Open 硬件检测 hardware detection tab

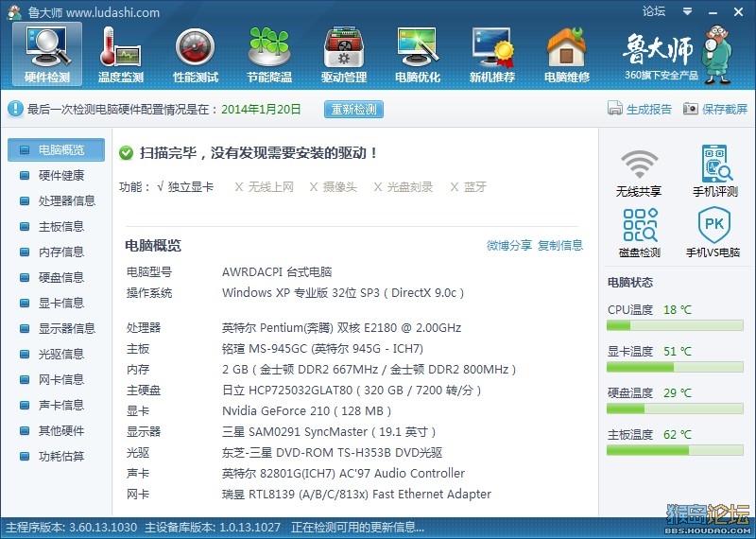47,54
